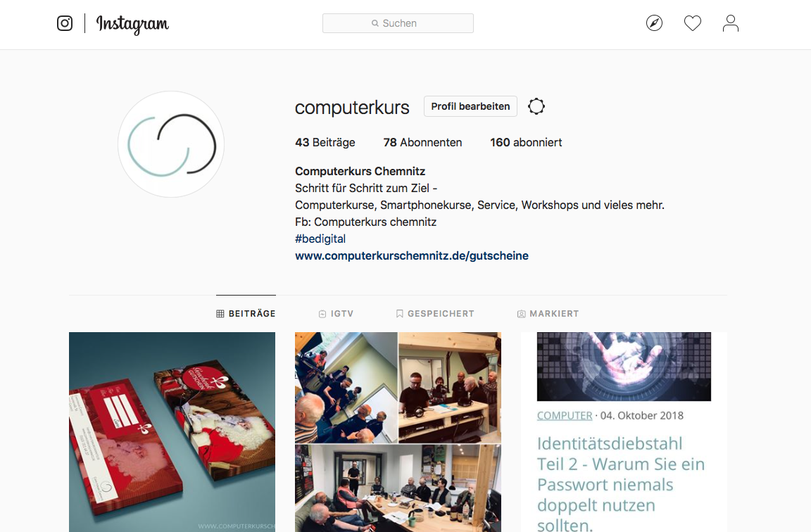Open the profile person icon

pyautogui.click(x=730, y=23)
